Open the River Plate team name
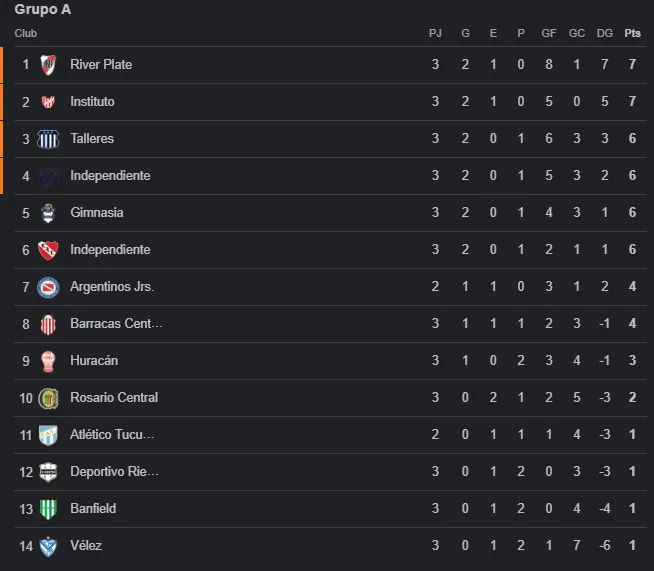 tap(101, 65)
